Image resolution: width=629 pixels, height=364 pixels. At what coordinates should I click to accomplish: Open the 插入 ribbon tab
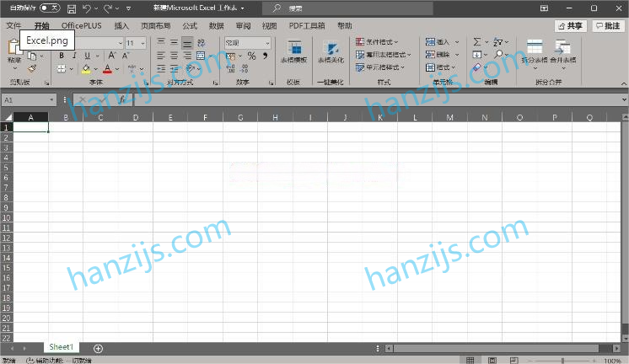[122, 26]
